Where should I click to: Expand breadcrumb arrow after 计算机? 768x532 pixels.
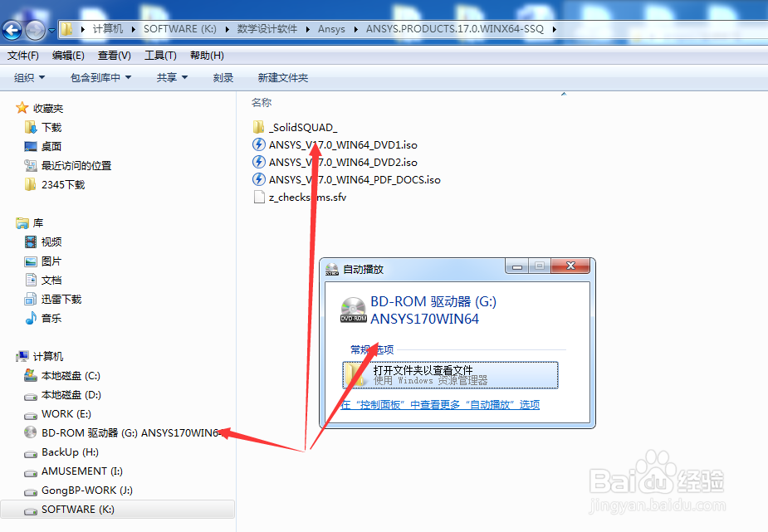click(x=133, y=29)
